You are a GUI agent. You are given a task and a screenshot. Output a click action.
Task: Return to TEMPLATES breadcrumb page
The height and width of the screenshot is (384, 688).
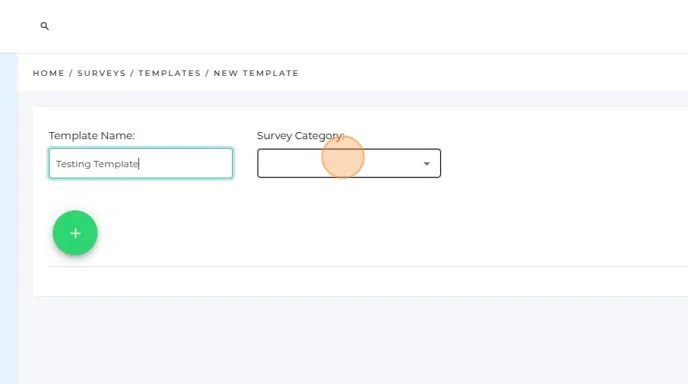170,73
